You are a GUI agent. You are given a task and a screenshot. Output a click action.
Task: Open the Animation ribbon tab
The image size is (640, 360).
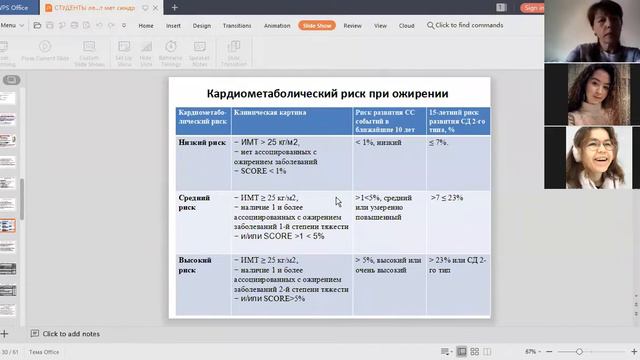pyautogui.click(x=277, y=25)
